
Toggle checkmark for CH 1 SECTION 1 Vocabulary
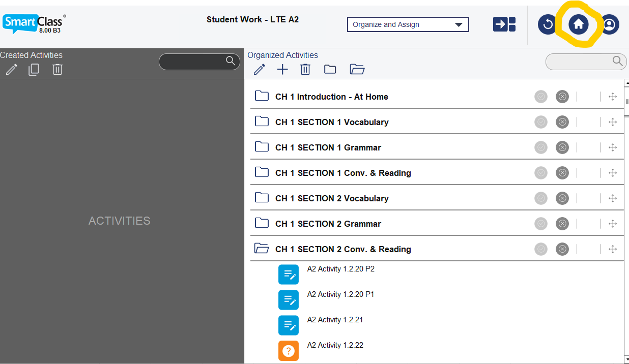pos(541,122)
